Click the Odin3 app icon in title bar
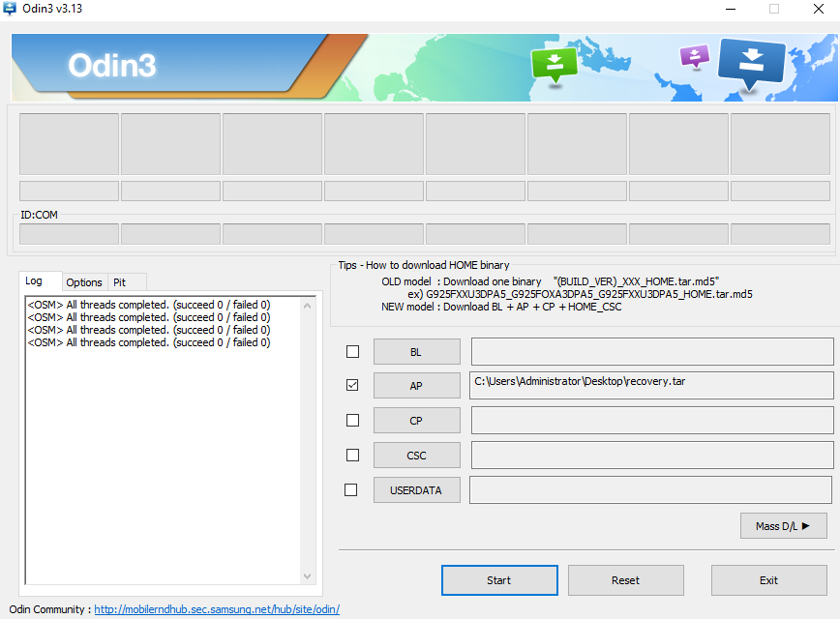The image size is (840, 619). 10,9
